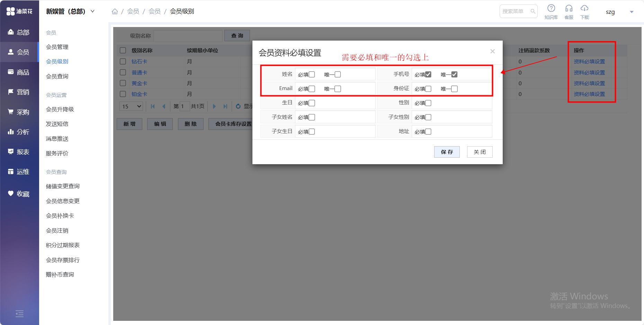Open the 会员 sidebar section

point(19,52)
